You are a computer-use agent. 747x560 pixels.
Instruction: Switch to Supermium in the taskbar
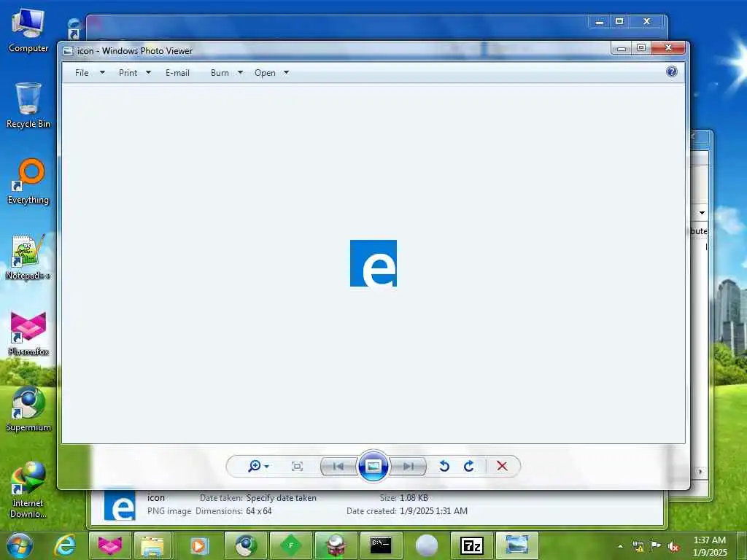245,545
